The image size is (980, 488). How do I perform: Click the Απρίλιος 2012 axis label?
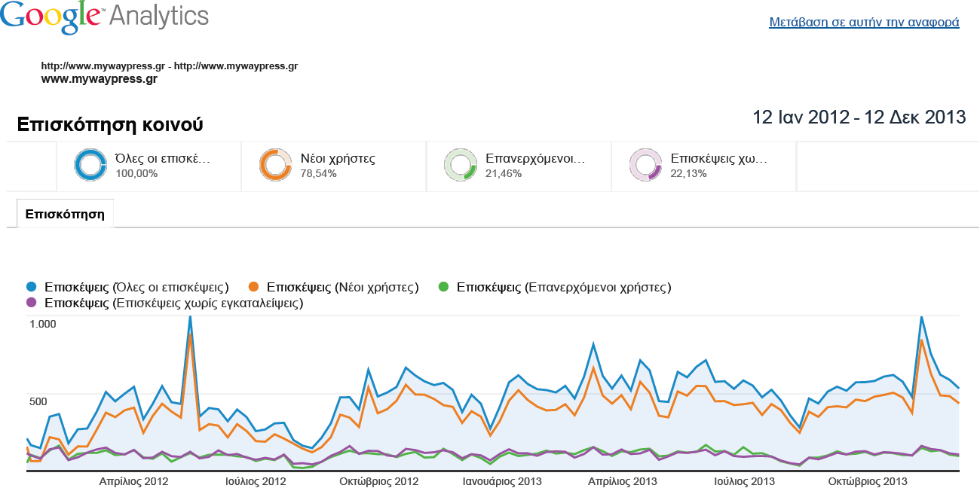click(134, 481)
